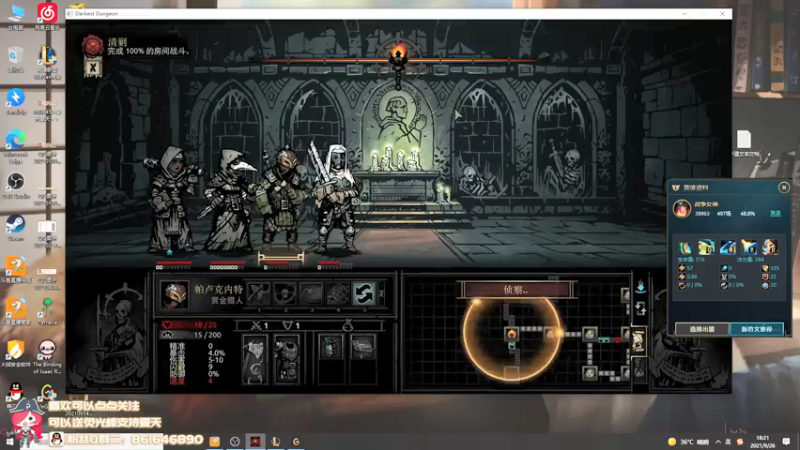The image size is (800, 450).
Task: Open Microsoft Edge desktop shortcut
Action: 16,146
